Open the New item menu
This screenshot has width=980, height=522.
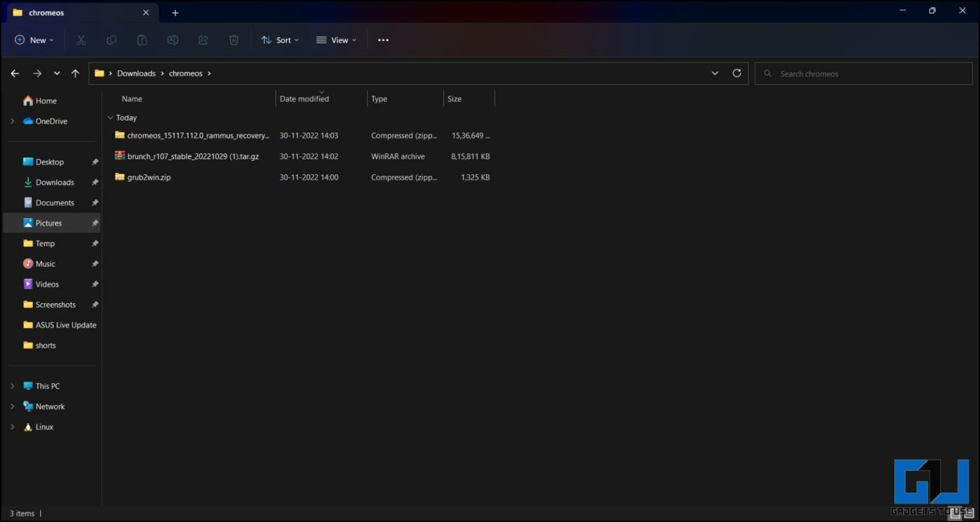(34, 40)
